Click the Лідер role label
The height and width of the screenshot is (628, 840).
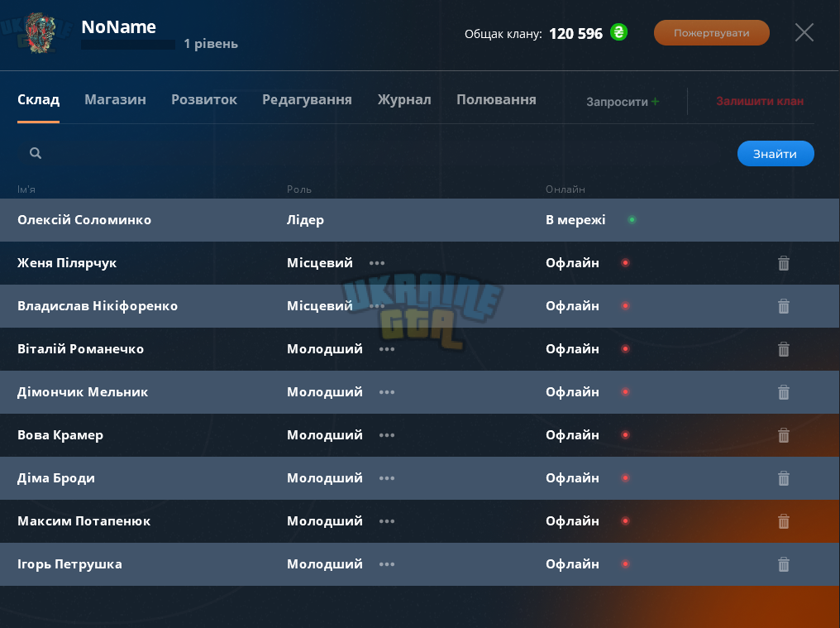305,220
